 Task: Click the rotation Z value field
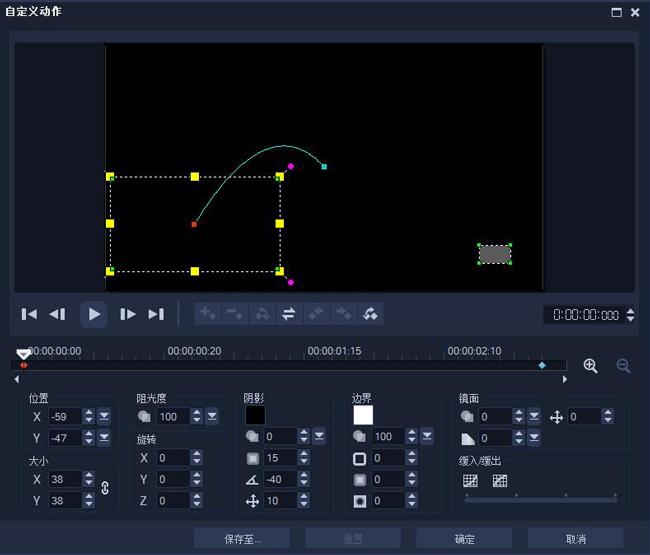[x=173, y=501]
